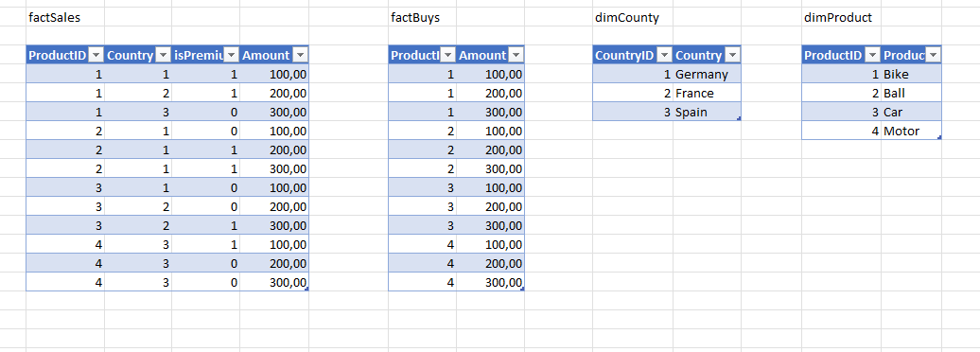Image resolution: width=980 pixels, height=352 pixels.
Task: Click the Germany cell in dimCounty
Action: [x=707, y=75]
